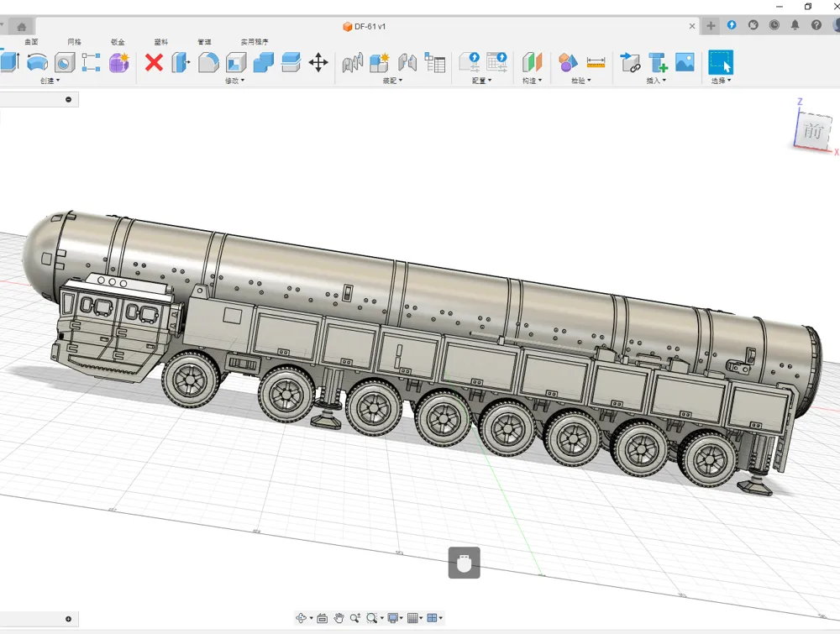Click the New Component icon
This screenshot has height=634, width=840.
(380, 63)
